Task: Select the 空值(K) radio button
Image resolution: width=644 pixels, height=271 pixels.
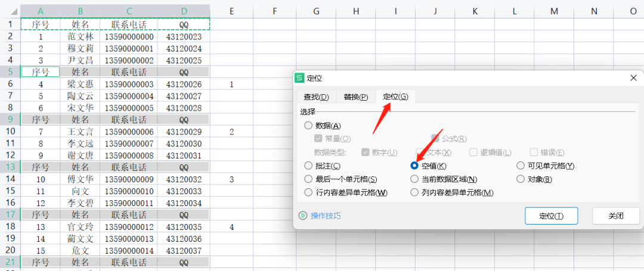Action: pyautogui.click(x=414, y=166)
